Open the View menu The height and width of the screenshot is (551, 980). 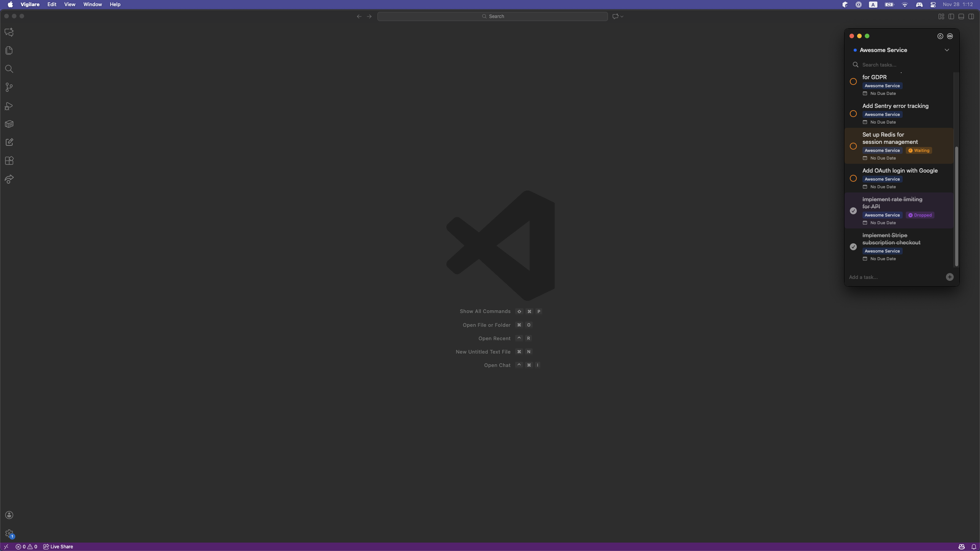pyautogui.click(x=70, y=5)
